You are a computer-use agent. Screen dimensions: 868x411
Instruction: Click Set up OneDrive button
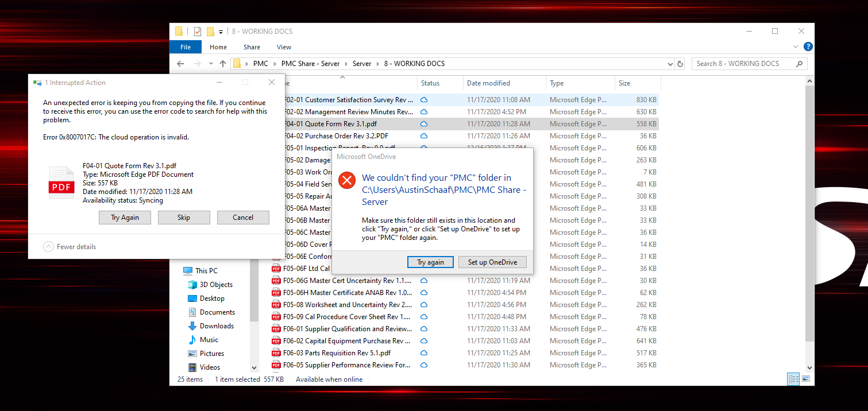[x=492, y=262]
